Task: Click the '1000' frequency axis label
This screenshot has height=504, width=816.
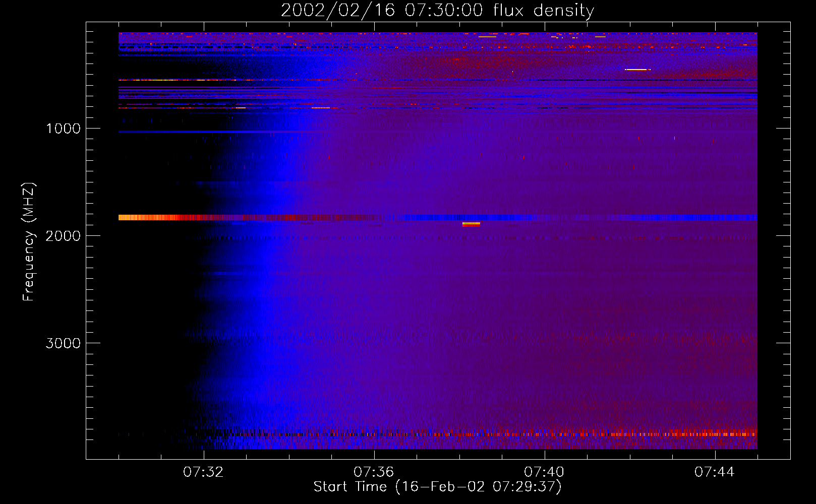Action: click(x=63, y=129)
